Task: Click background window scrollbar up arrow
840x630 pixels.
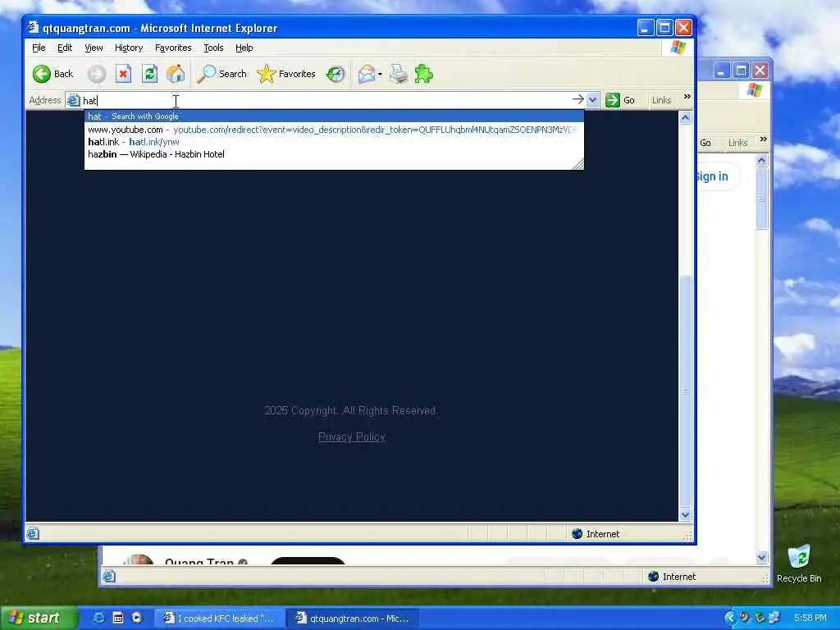Action: [762, 161]
